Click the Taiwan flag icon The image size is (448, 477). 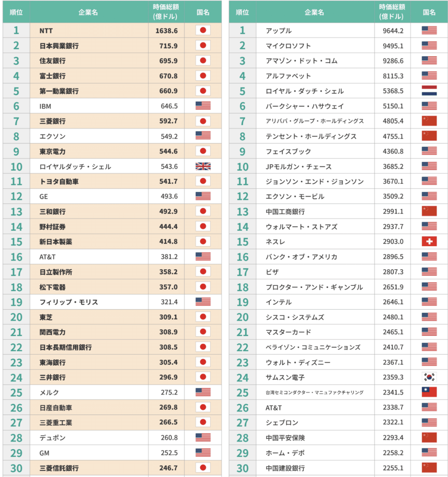point(429,392)
